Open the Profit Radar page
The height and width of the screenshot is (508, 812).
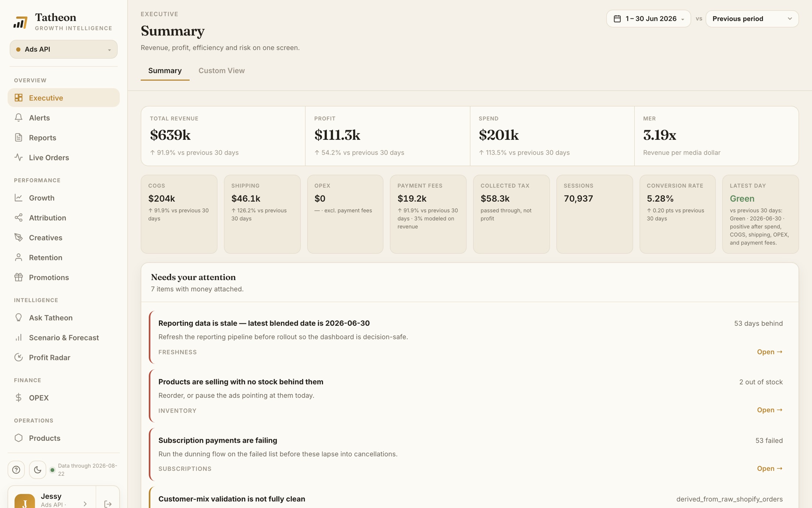pos(63,357)
